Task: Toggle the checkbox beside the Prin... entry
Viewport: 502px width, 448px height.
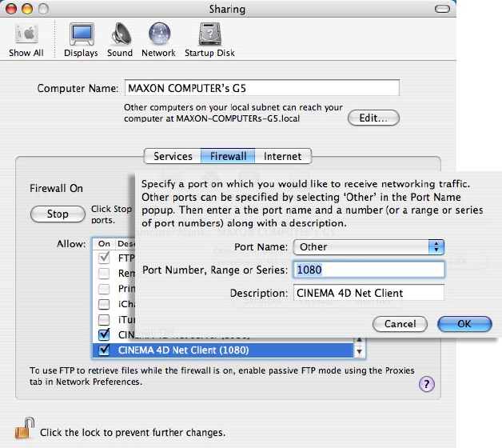Action: pos(104,289)
